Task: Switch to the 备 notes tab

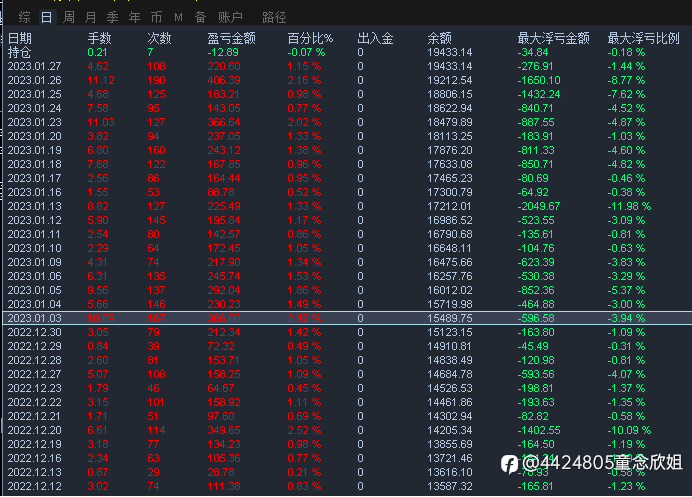Action: point(200,17)
